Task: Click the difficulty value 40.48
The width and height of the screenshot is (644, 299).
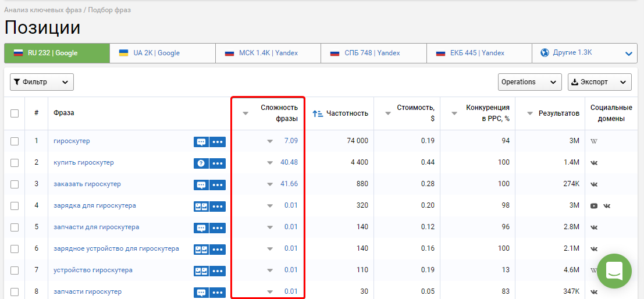Action: (x=289, y=163)
